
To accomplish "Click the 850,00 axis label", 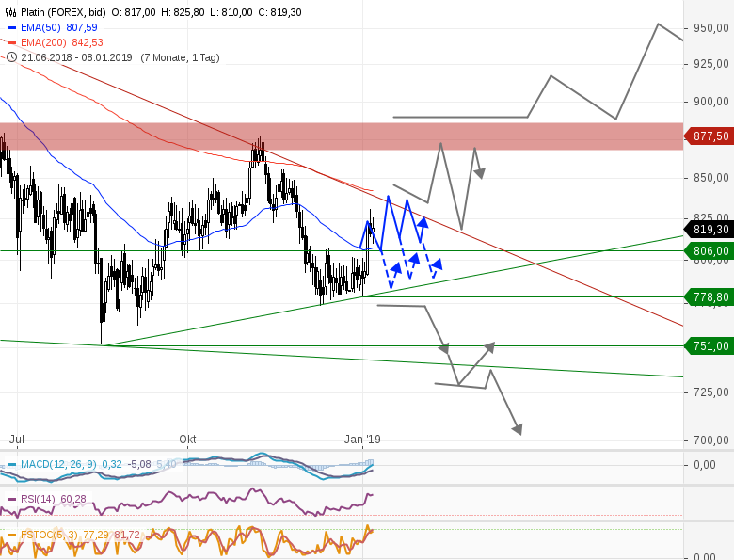I will (x=711, y=178).
